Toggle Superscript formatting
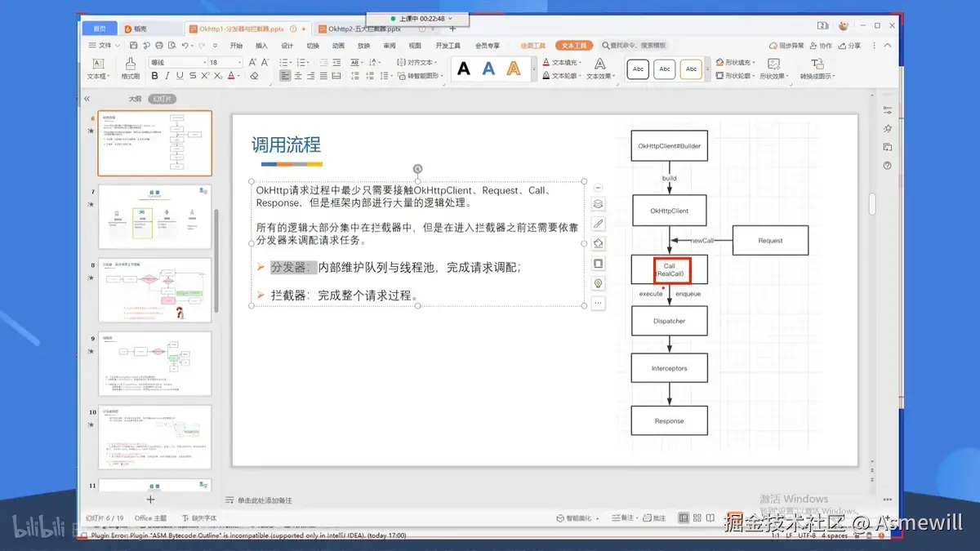This screenshot has width=980, height=551. pos(204,76)
